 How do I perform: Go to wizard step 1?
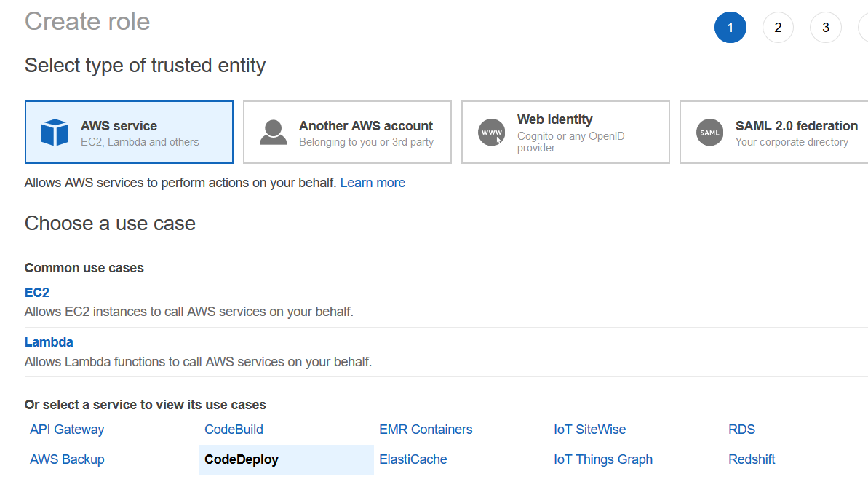click(730, 27)
